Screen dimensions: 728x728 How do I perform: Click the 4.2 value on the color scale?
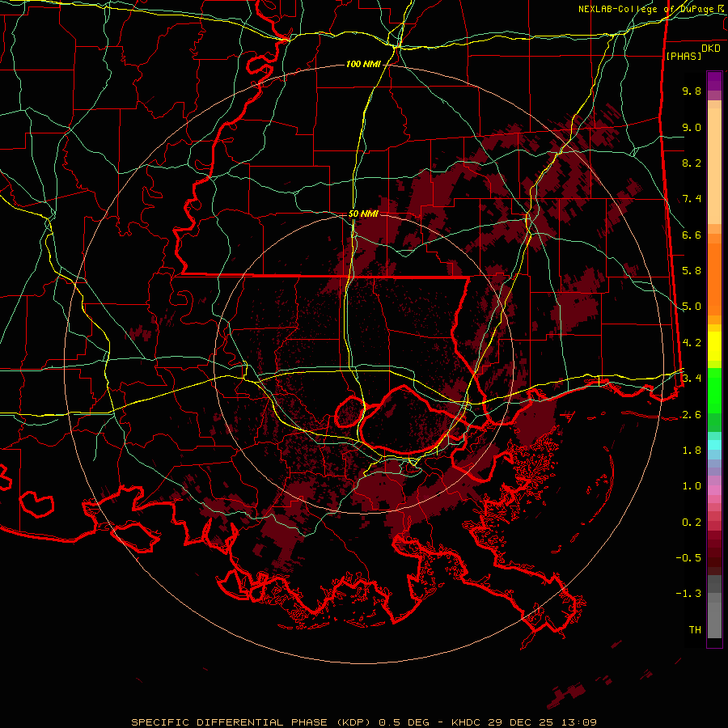pyautogui.click(x=692, y=343)
